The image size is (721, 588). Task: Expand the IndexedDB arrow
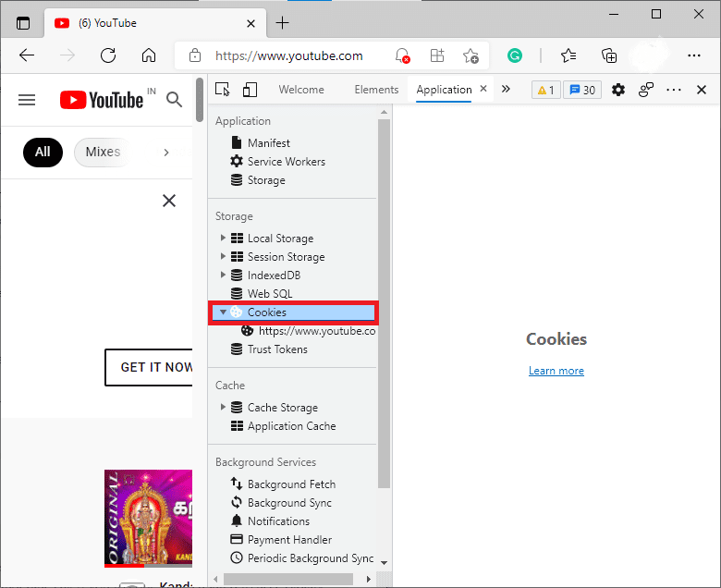pos(223,275)
